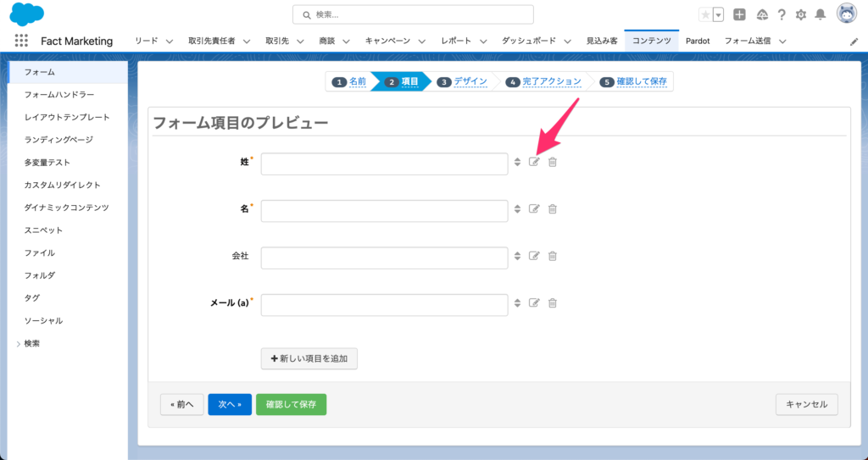Click the 名 text input field
Viewport: 868px width, 460px height.
384,211
